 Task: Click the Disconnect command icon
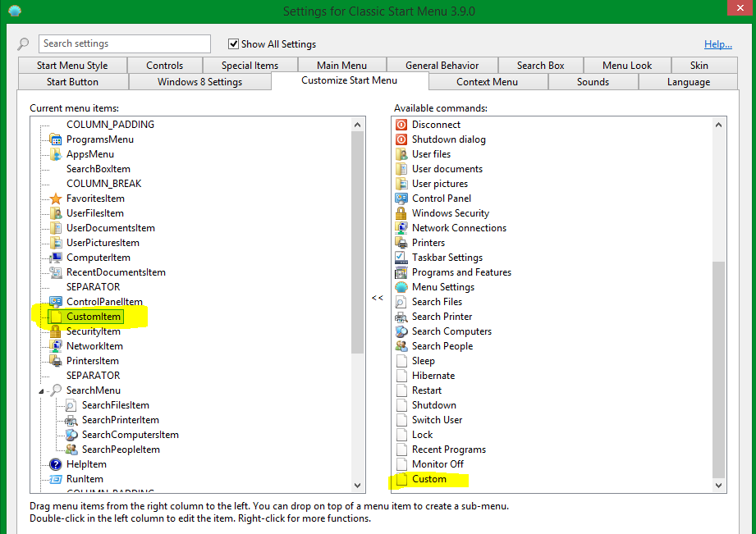(401, 125)
